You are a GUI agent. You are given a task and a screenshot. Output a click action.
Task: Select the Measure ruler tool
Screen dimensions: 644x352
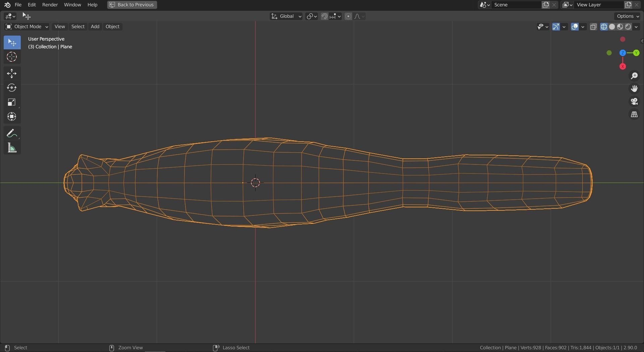(x=12, y=148)
